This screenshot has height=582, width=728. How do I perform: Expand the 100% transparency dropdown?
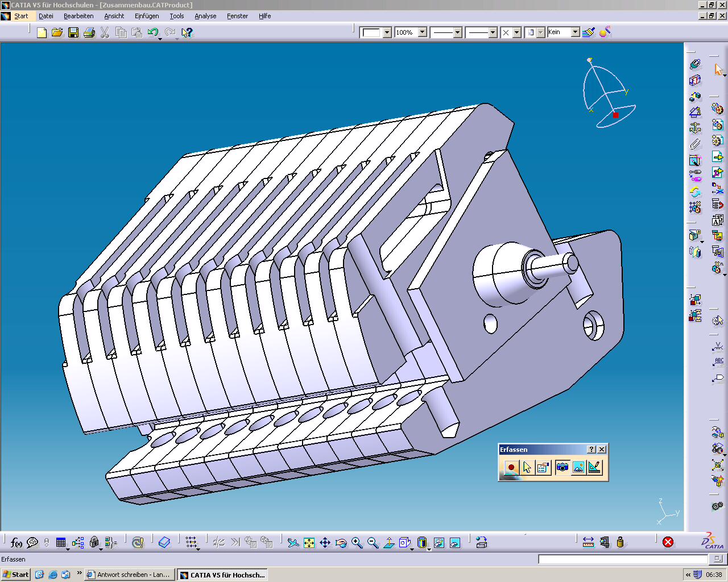[422, 32]
